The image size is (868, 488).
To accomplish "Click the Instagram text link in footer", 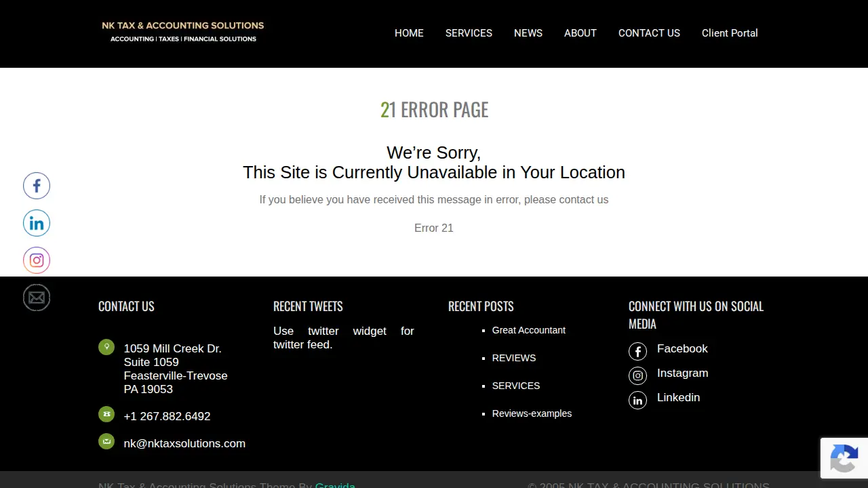I will (x=682, y=373).
